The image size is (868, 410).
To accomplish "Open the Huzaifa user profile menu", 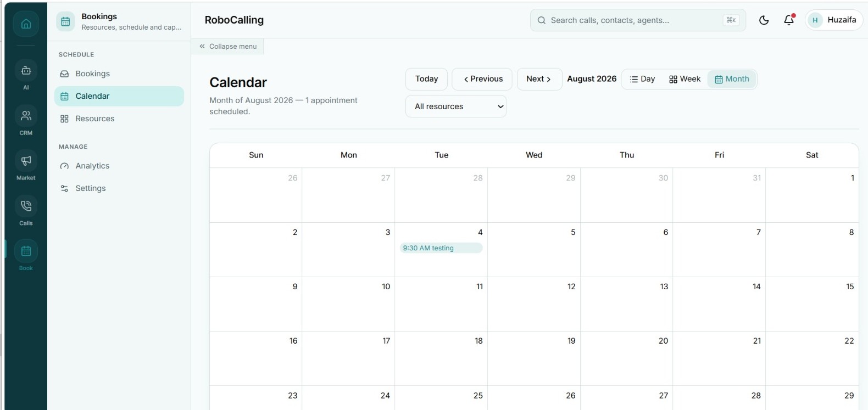I will (x=834, y=20).
